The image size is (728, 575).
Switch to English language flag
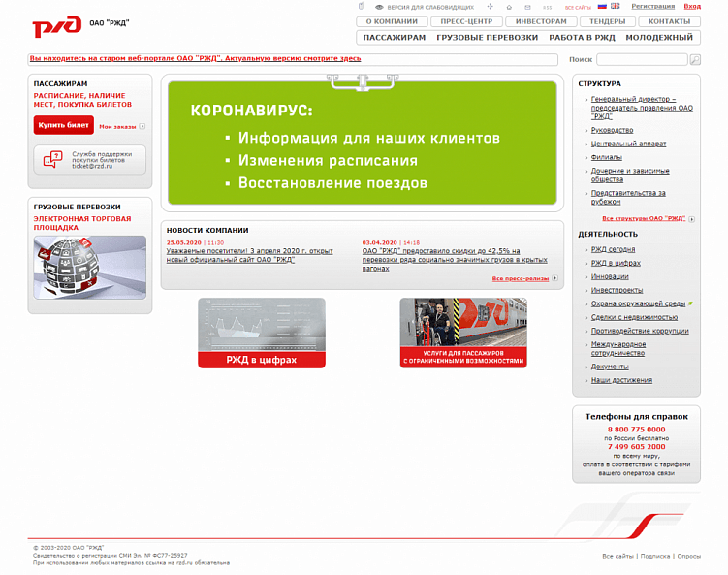click(x=616, y=6)
